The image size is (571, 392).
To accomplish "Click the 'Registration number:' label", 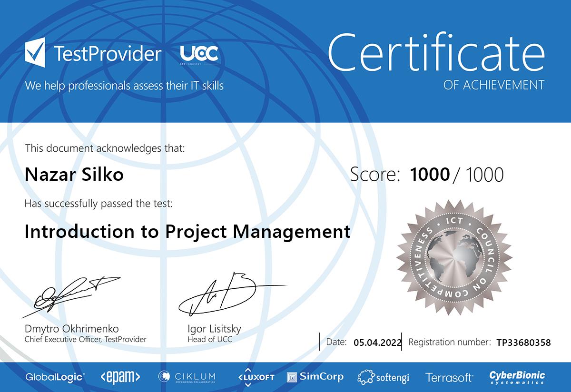I will click(450, 342).
